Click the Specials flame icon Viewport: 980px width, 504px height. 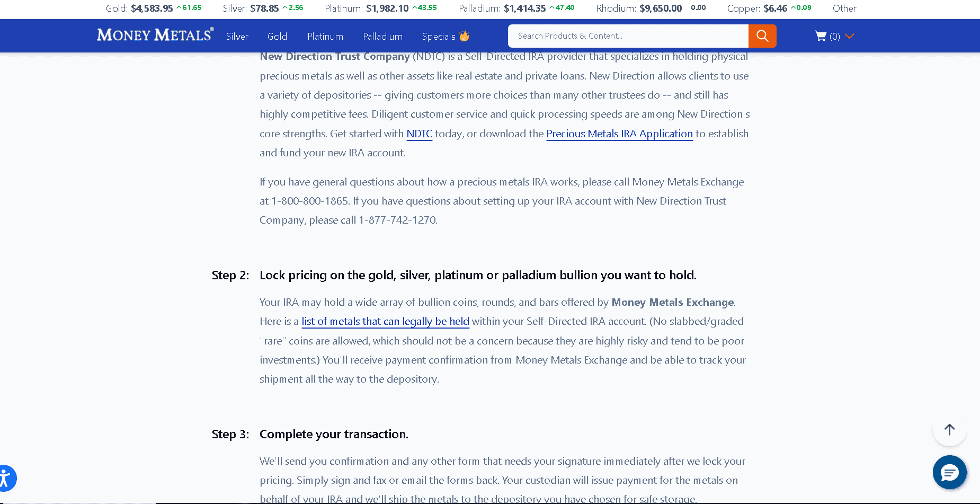pos(465,36)
